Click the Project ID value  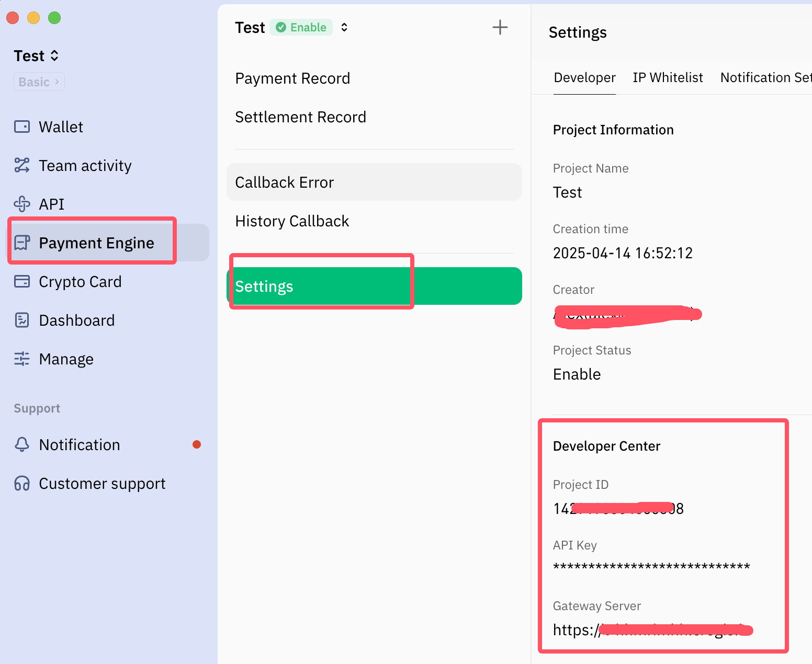[618, 509]
